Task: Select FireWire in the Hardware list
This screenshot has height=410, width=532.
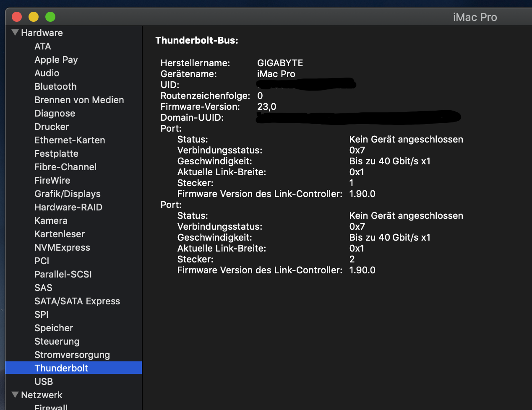Action: point(52,180)
